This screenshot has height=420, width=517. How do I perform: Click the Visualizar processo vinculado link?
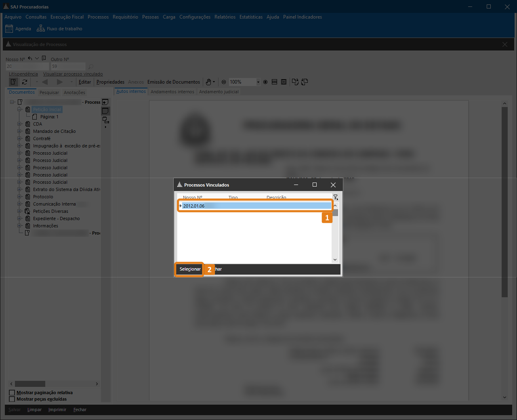pos(73,74)
